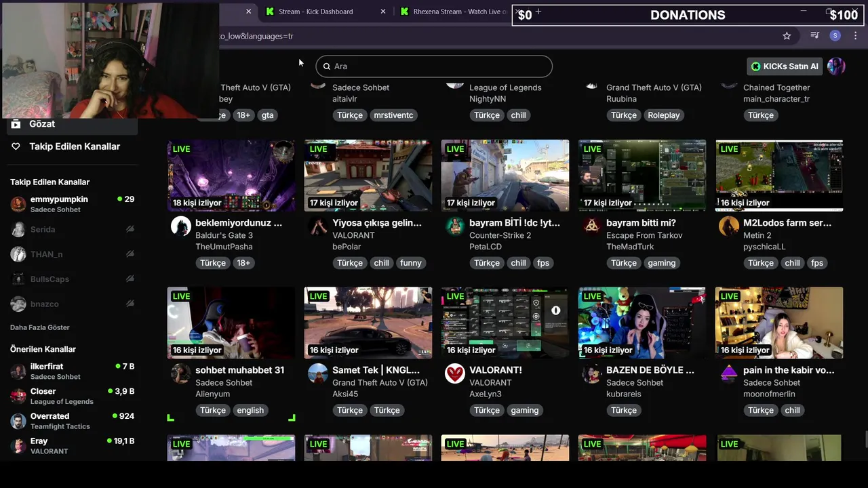Click KICKs Satın Al button
Screen dimensions: 868x488
(x=785, y=66)
